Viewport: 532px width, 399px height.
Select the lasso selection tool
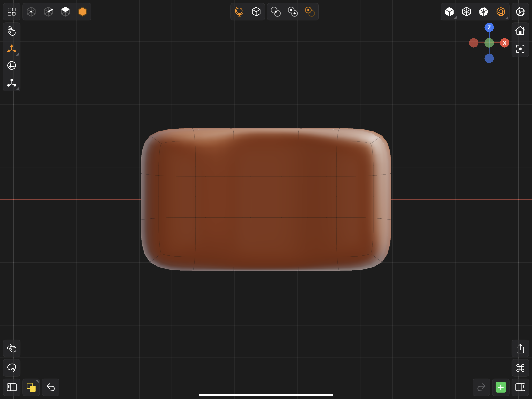pos(11,368)
